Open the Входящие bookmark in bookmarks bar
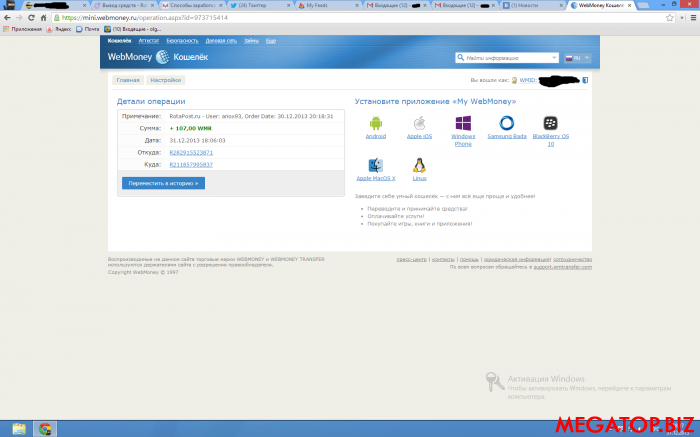Image resolution: width=700 pixels, height=437 pixels. coord(133,29)
